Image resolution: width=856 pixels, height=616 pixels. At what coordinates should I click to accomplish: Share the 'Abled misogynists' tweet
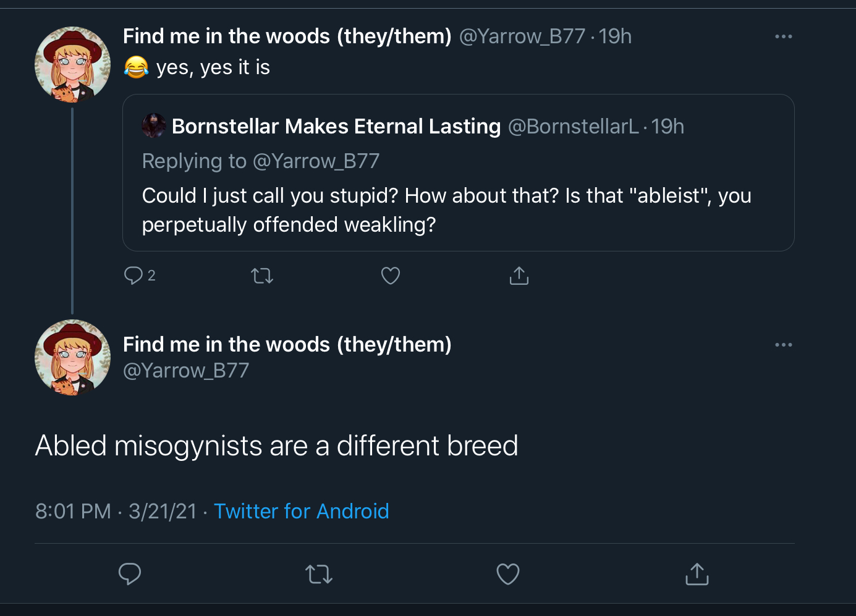(697, 574)
